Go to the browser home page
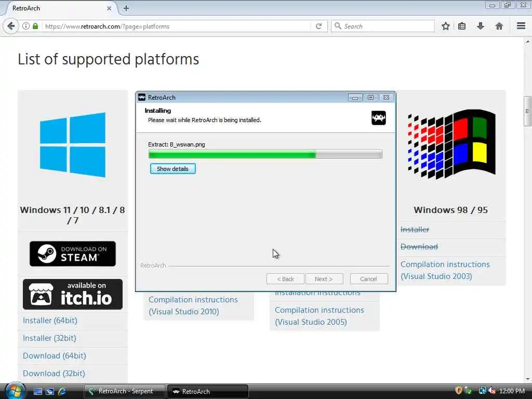 (x=499, y=26)
